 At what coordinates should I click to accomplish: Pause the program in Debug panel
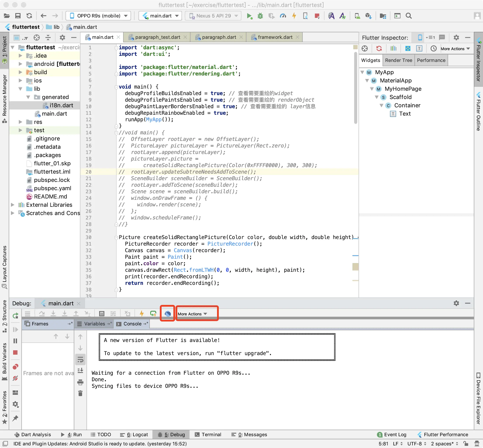[15, 341]
